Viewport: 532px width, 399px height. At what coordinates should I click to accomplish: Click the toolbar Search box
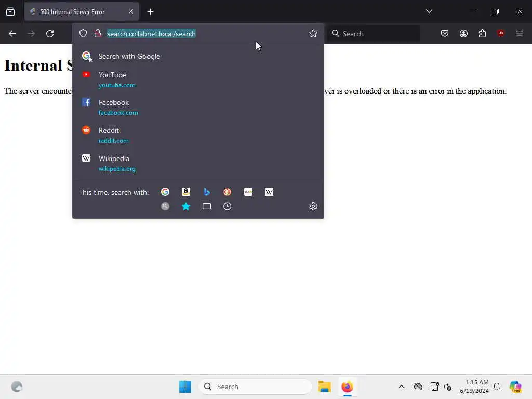click(374, 34)
